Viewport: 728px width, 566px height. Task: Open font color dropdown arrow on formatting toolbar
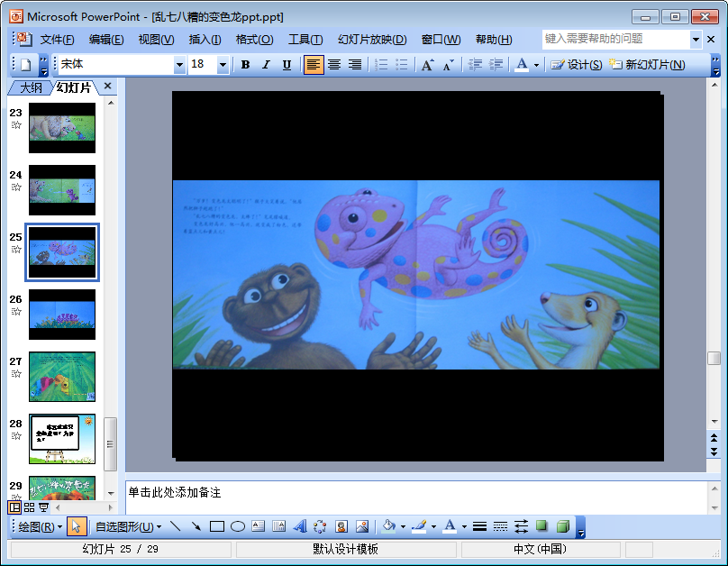tap(536, 65)
